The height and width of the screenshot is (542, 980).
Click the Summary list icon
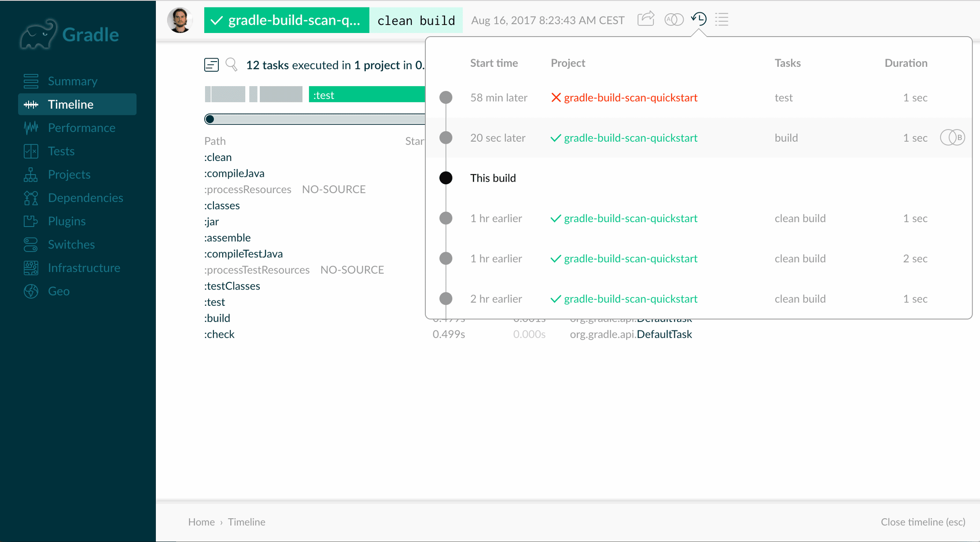coord(31,81)
